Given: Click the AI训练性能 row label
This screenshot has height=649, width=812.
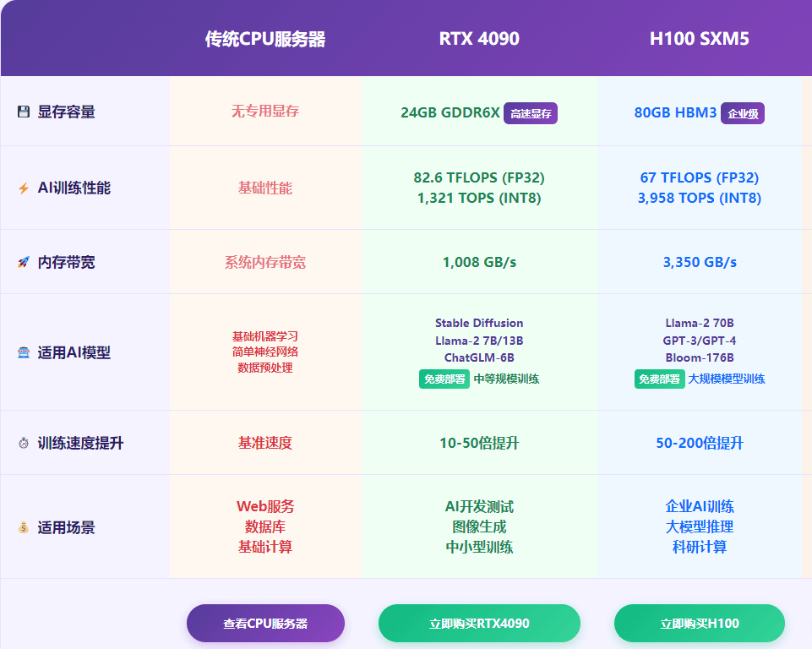Looking at the screenshot, I should pos(74,188).
